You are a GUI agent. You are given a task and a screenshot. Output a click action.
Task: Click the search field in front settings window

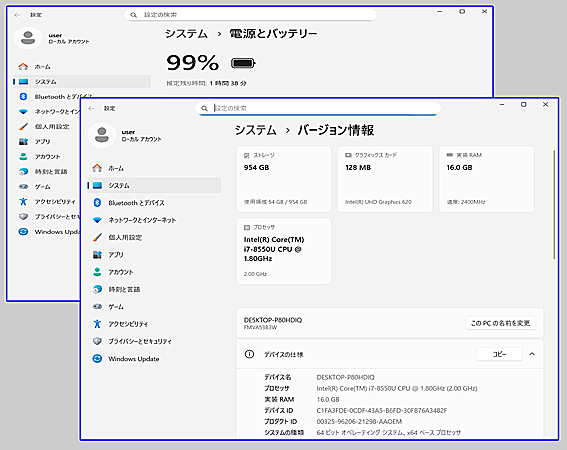click(x=318, y=108)
